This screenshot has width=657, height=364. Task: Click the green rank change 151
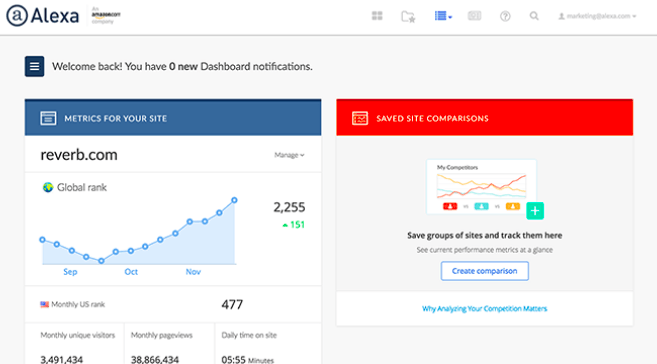(293, 225)
